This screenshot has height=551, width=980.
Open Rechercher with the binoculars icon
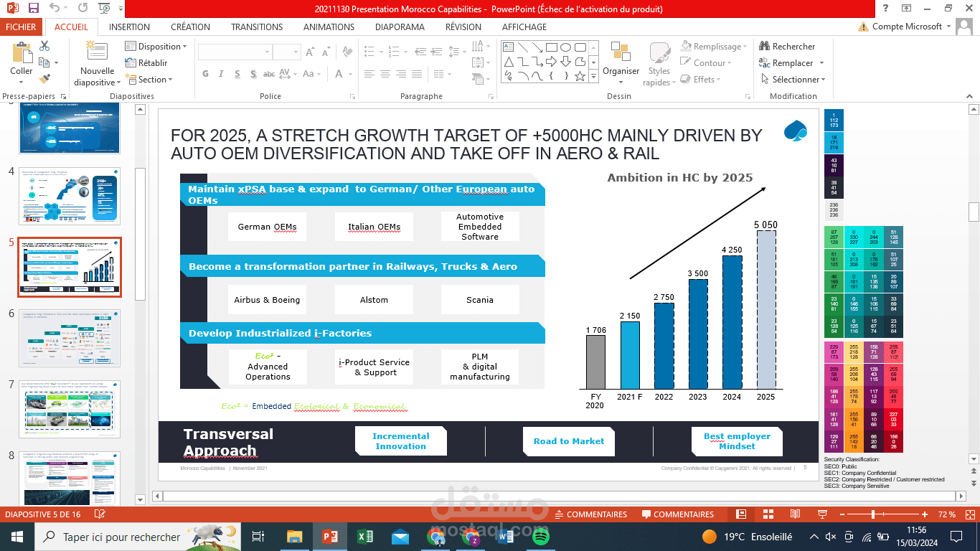pyautogui.click(x=765, y=47)
